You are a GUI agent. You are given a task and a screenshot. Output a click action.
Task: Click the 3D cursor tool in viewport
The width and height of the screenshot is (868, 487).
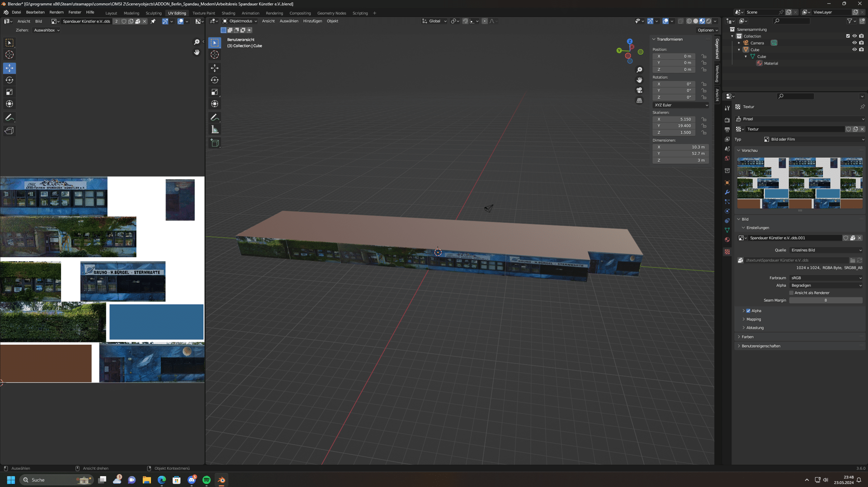tap(215, 55)
